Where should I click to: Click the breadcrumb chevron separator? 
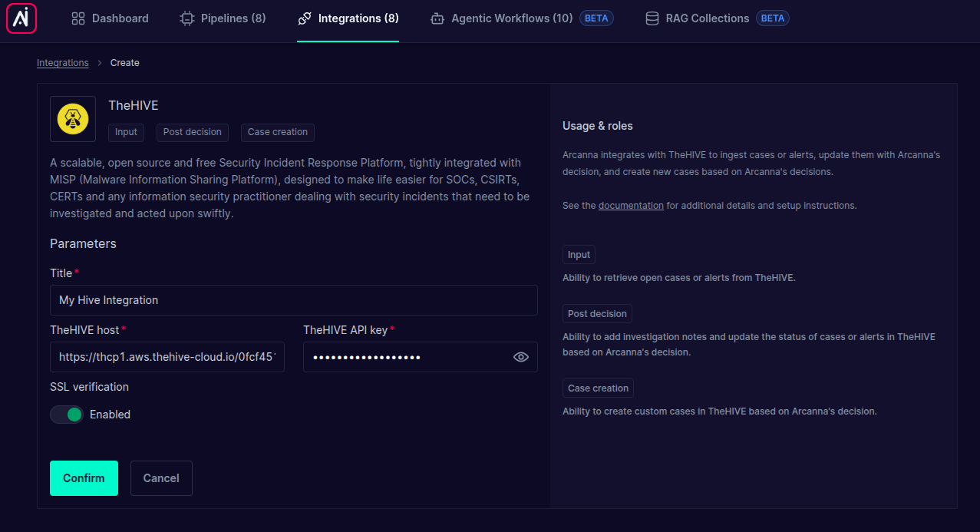100,63
